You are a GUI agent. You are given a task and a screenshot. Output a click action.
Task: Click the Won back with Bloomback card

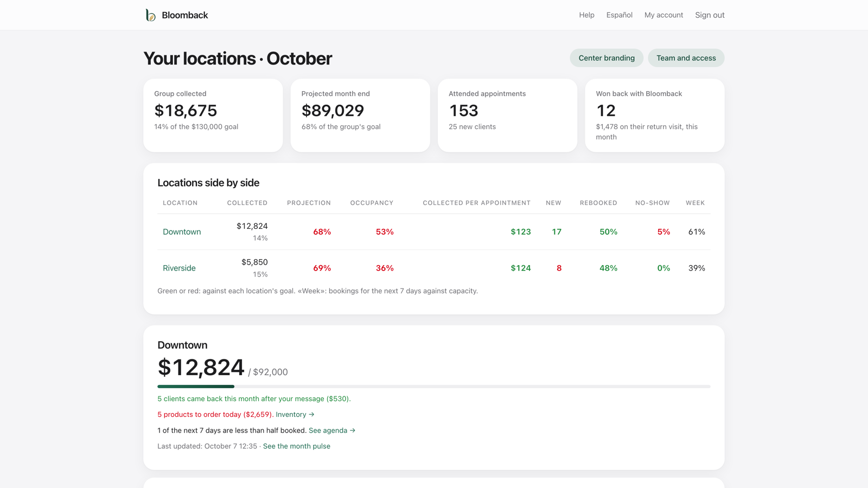[655, 115]
